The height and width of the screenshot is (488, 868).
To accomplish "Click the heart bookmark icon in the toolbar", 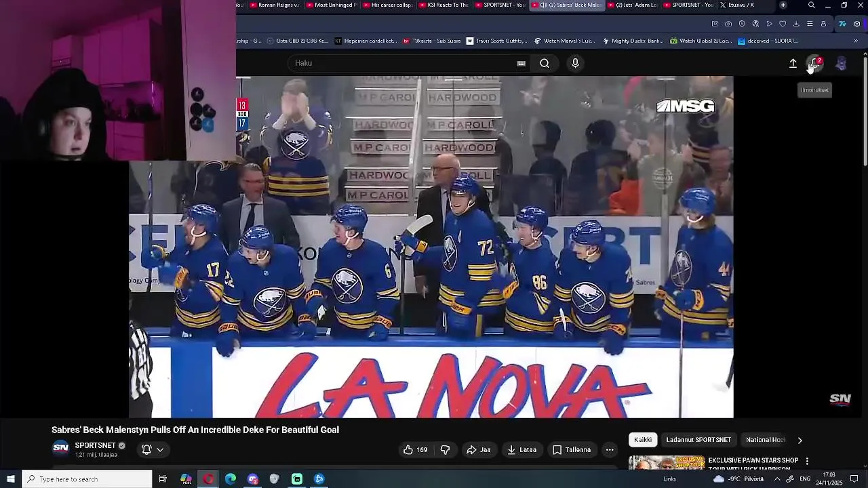I will coord(783,24).
